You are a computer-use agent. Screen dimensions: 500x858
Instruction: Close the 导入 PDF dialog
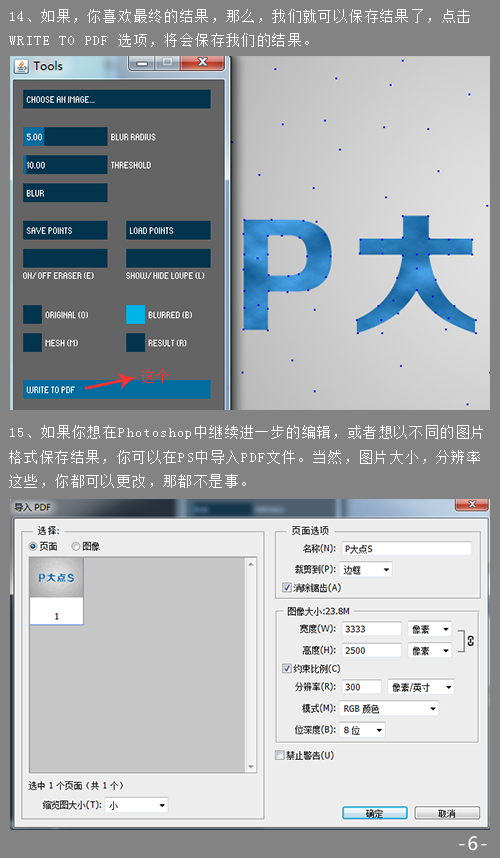[x=473, y=504]
